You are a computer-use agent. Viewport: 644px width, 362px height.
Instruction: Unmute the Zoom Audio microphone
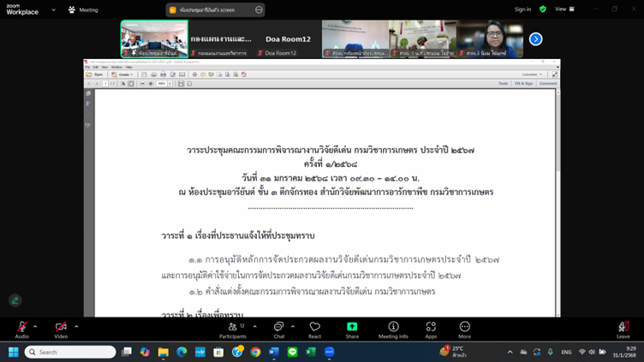tap(21, 329)
